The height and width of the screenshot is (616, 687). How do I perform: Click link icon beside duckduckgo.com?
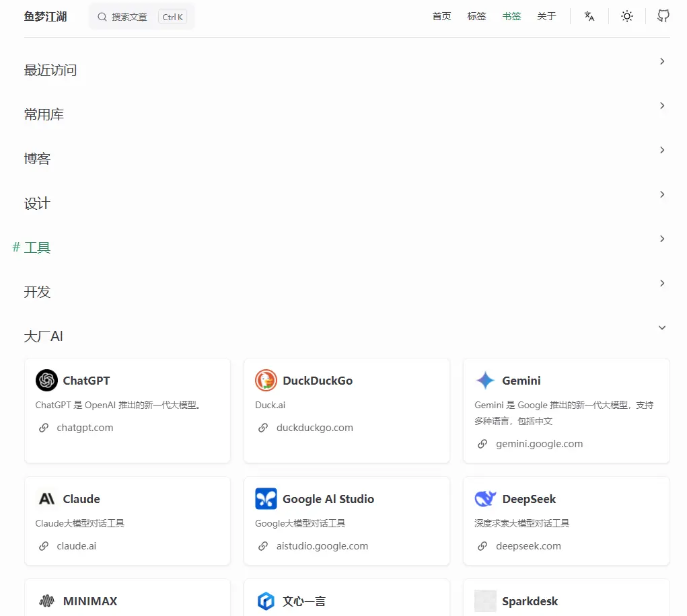click(263, 428)
